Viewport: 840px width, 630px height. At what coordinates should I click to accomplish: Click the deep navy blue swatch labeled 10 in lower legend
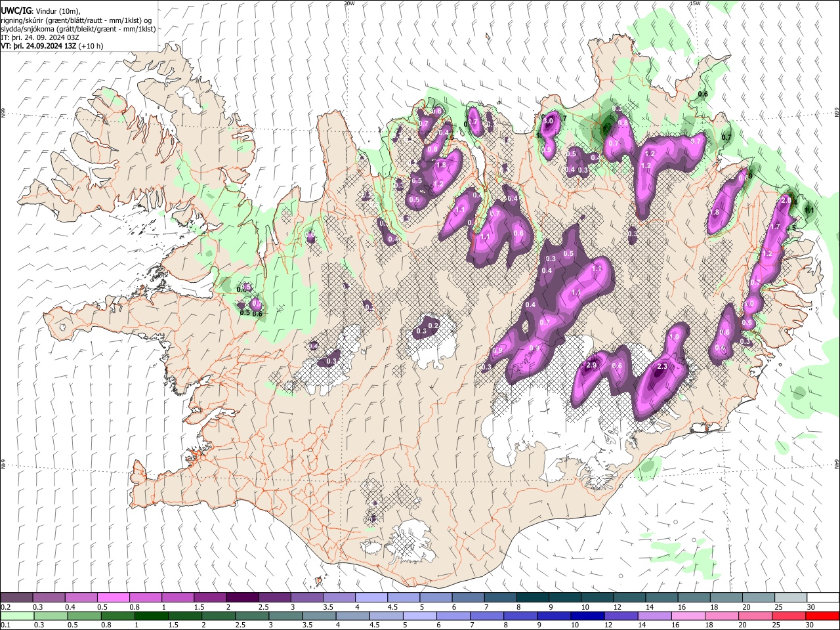(x=586, y=616)
